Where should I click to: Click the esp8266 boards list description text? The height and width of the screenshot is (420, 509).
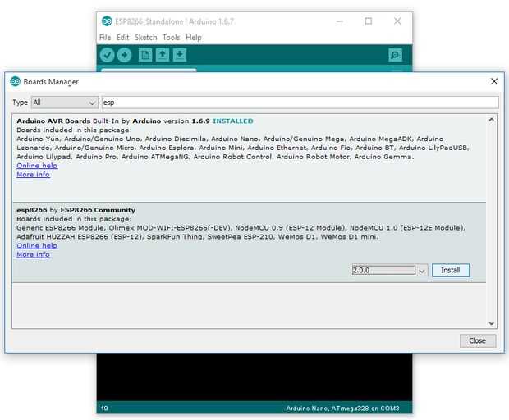(x=241, y=232)
